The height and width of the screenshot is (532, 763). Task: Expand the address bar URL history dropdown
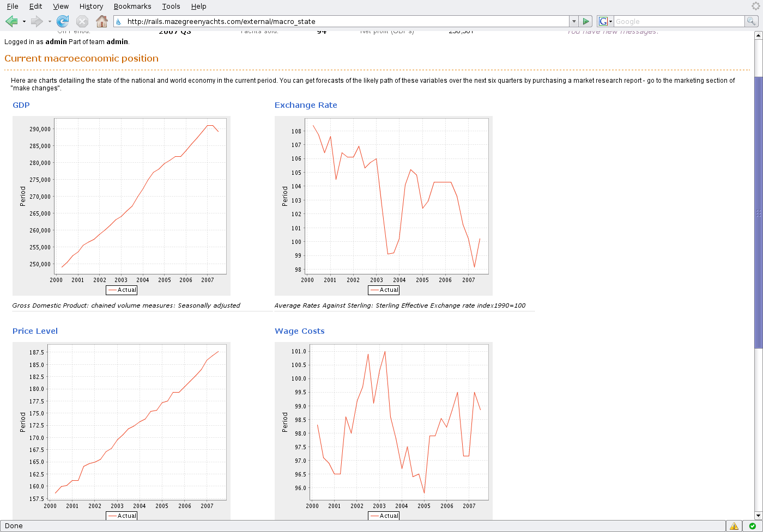(x=574, y=22)
